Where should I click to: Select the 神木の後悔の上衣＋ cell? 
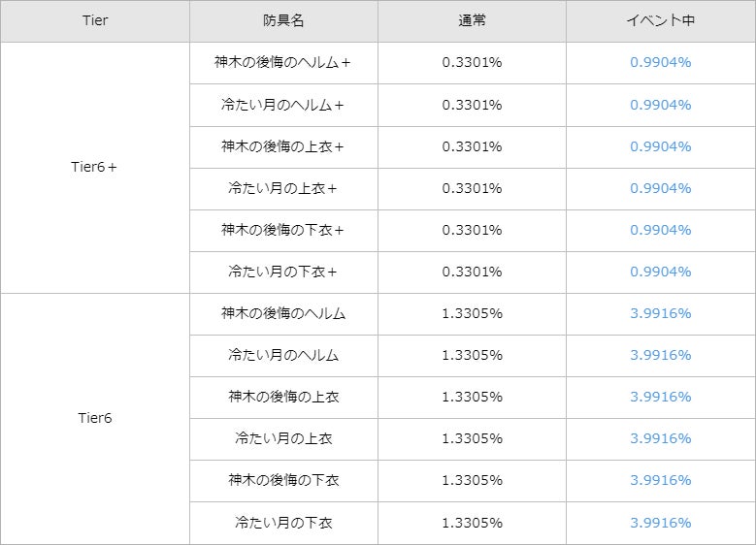tap(283, 146)
